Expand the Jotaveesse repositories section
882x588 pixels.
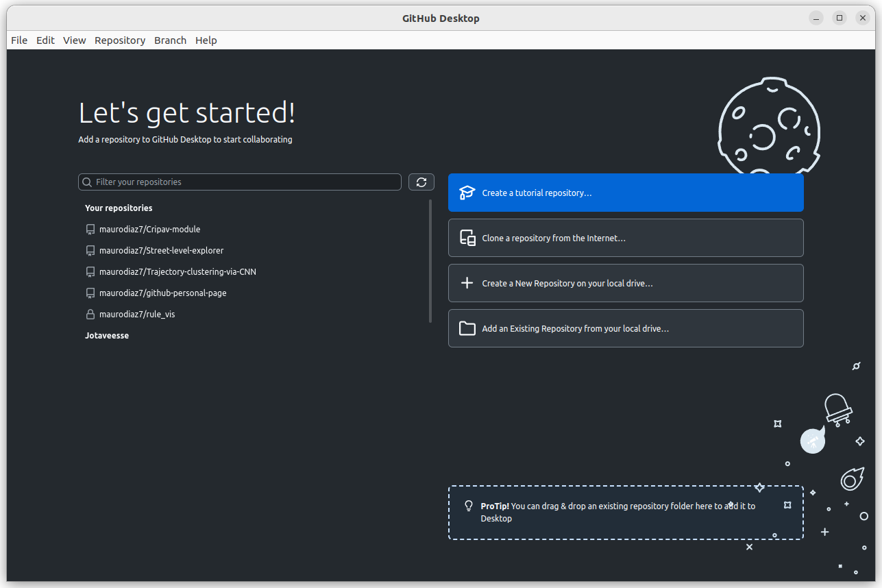coord(107,335)
